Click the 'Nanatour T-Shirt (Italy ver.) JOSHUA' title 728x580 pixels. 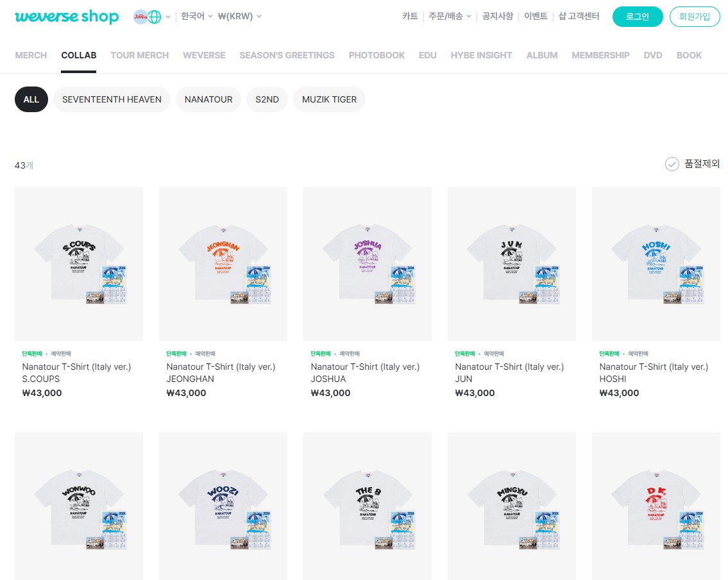click(x=366, y=372)
